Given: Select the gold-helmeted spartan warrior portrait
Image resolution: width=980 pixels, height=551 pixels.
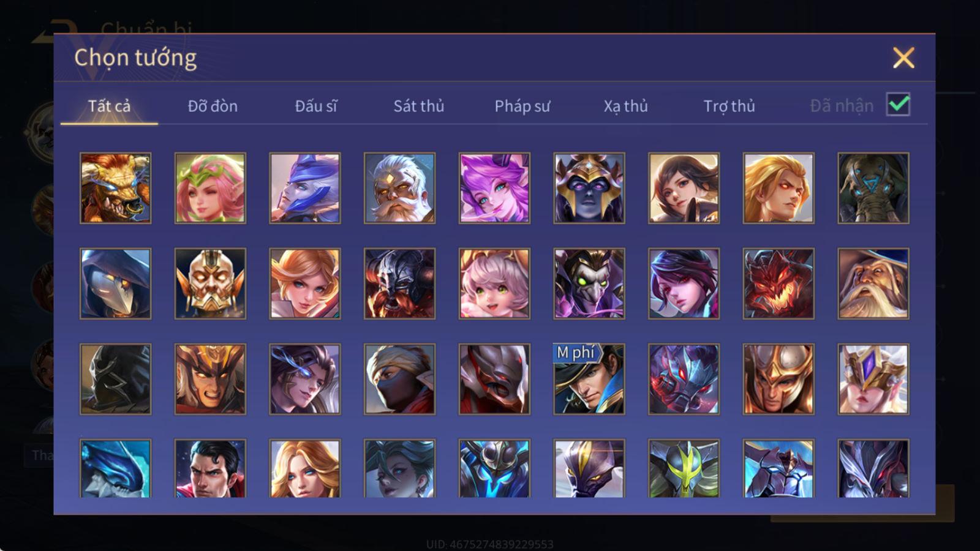Looking at the screenshot, I should pos(778,379).
